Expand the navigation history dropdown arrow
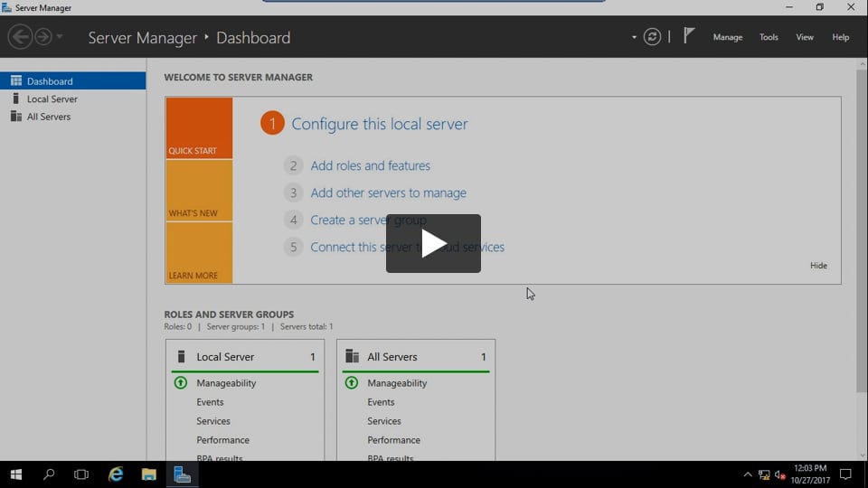This screenshot has height=488, width=868. 60,37
